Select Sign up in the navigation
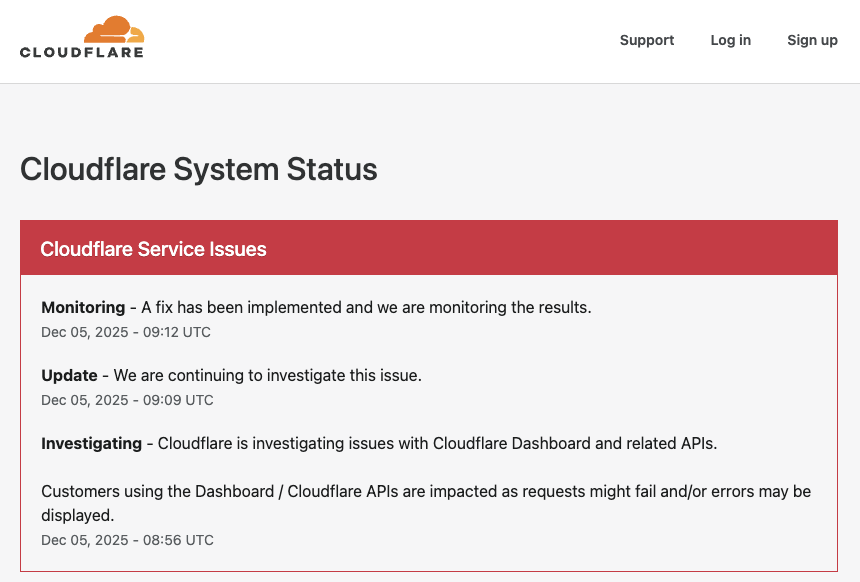 click(x=812, y=40)
